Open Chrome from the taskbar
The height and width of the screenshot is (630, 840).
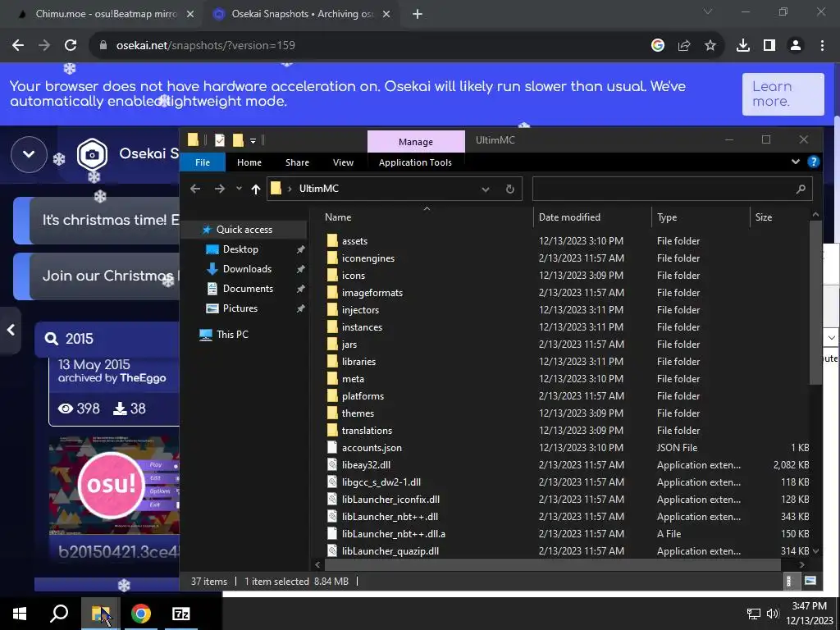[x=140, y=614]
